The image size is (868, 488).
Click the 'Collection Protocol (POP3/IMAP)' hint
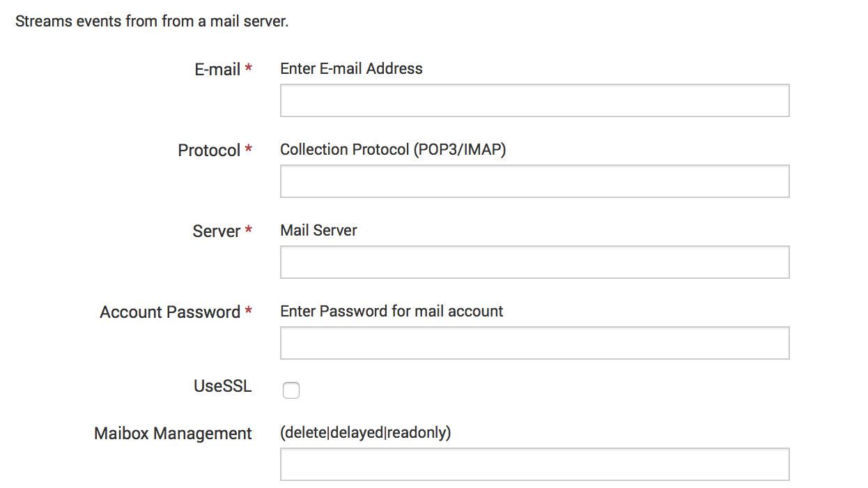click(393, 150)
